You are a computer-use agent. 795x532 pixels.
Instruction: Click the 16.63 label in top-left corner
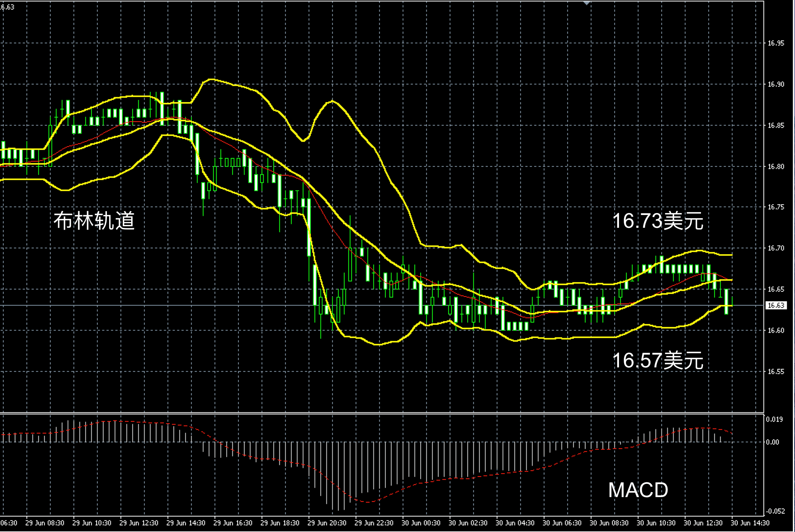coord(7,7)
